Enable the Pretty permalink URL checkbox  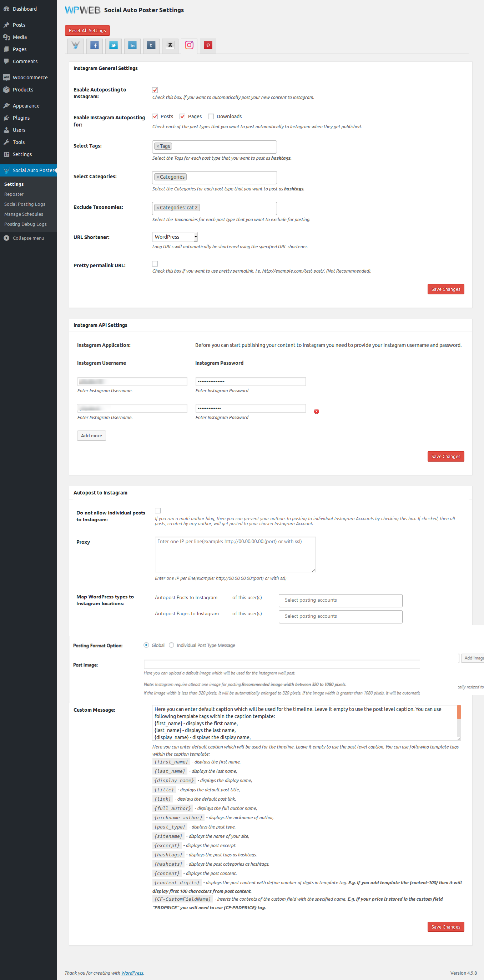click(x=155, y=264)
